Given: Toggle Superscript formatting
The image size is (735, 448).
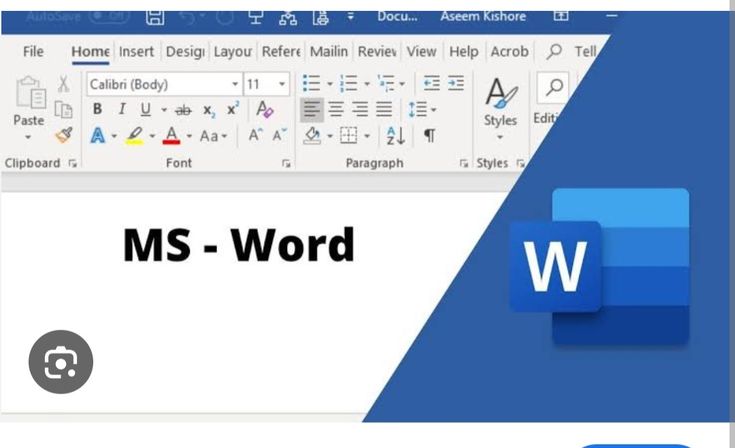Looking at the screenshot, I should pos(232,109).
